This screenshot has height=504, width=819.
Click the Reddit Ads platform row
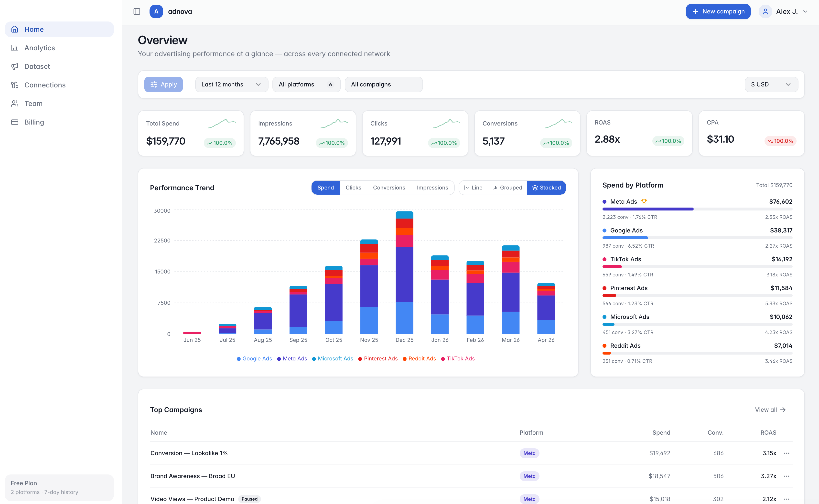tap(697, 353)
